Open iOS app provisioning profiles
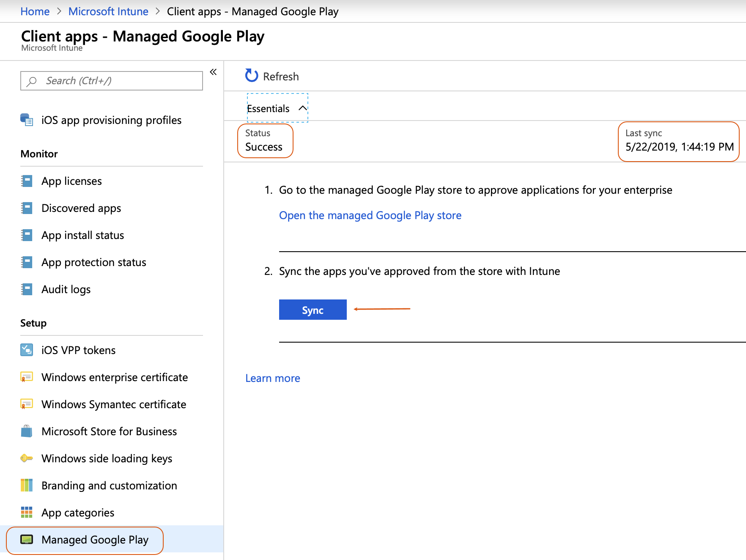This screenshot has width=746, height=560. (112, 120)
